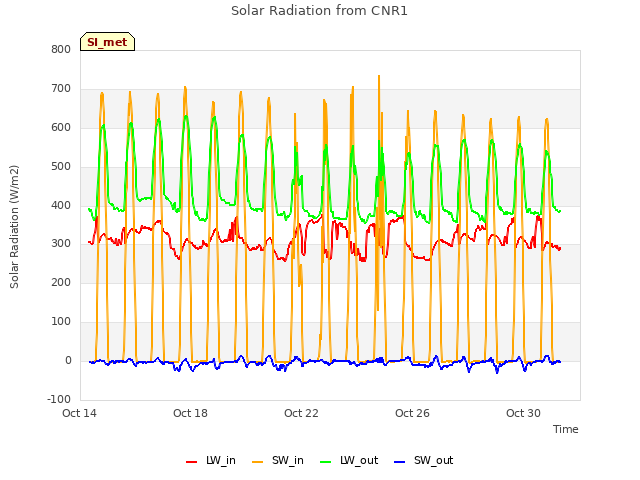Toggle the SW_in legend entry

(x=278, y=460)
